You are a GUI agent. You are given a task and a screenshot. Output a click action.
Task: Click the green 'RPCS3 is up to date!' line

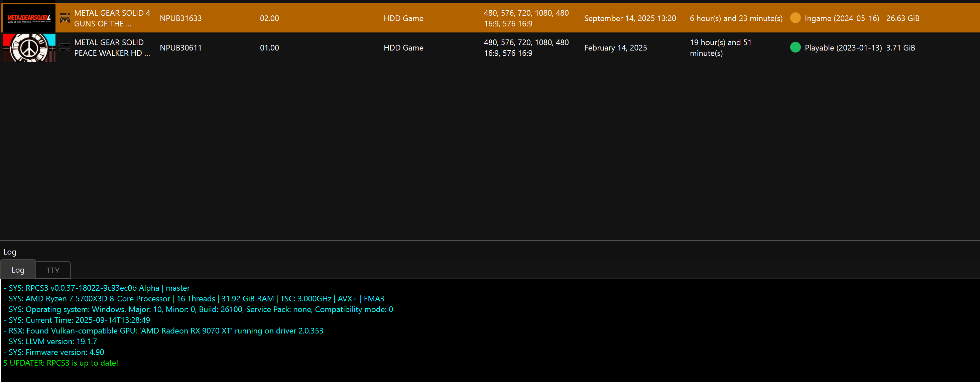point(61,363)
